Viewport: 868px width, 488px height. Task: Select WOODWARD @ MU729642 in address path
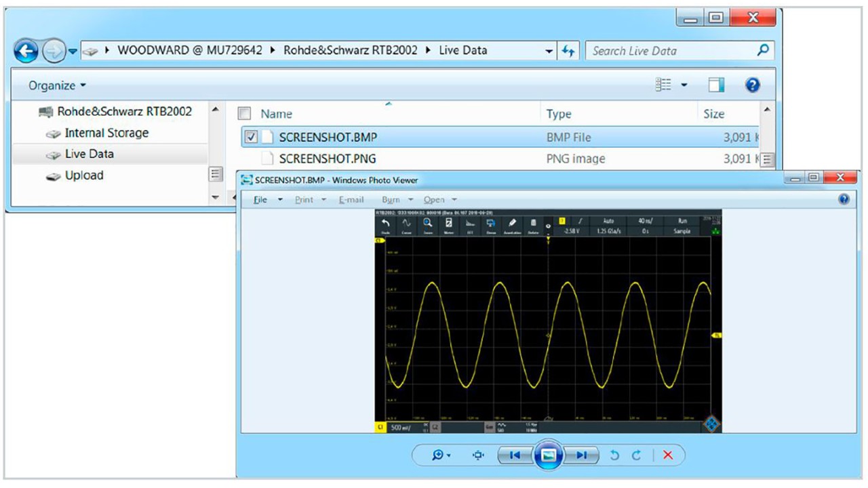190,50
